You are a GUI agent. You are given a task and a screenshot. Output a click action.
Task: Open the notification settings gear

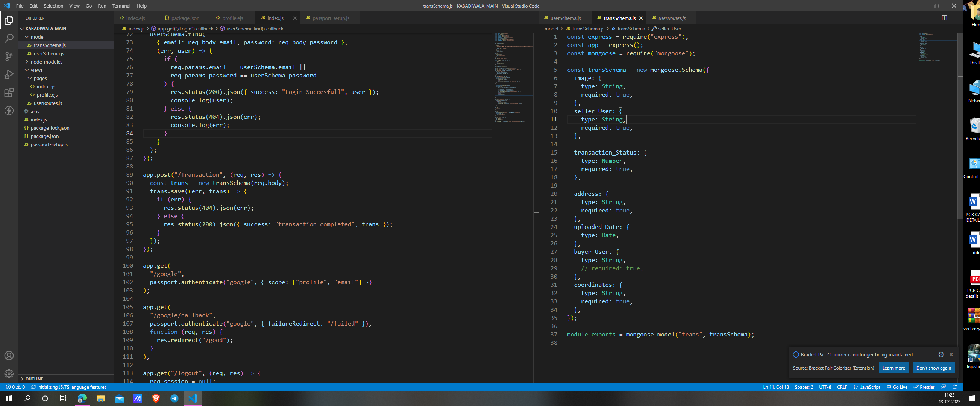tap(941, 354)
